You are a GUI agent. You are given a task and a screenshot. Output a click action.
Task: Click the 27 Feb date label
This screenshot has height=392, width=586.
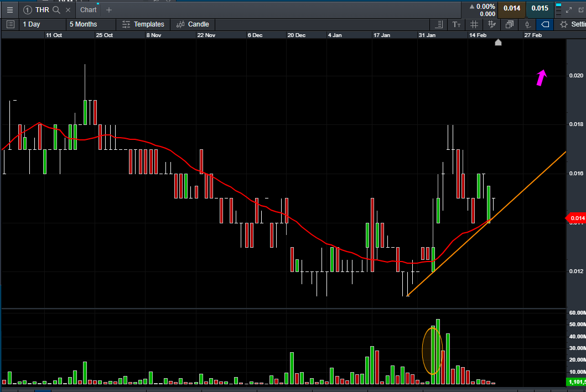[x=533, y=35]
